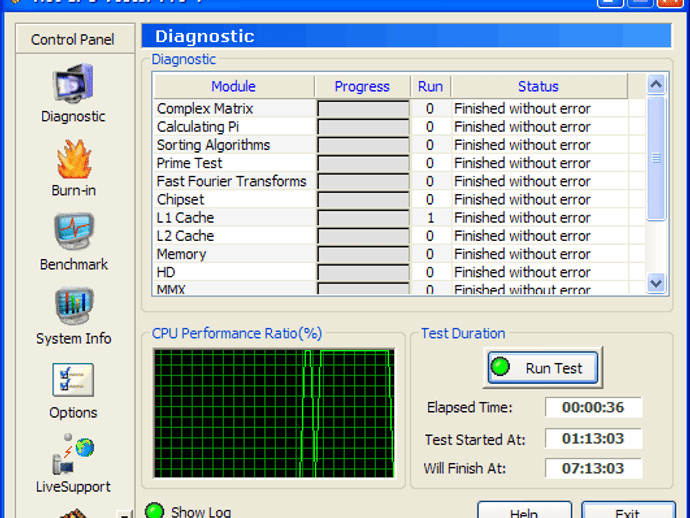Click the Chipset status Finished without error

[x=522, y=199]
